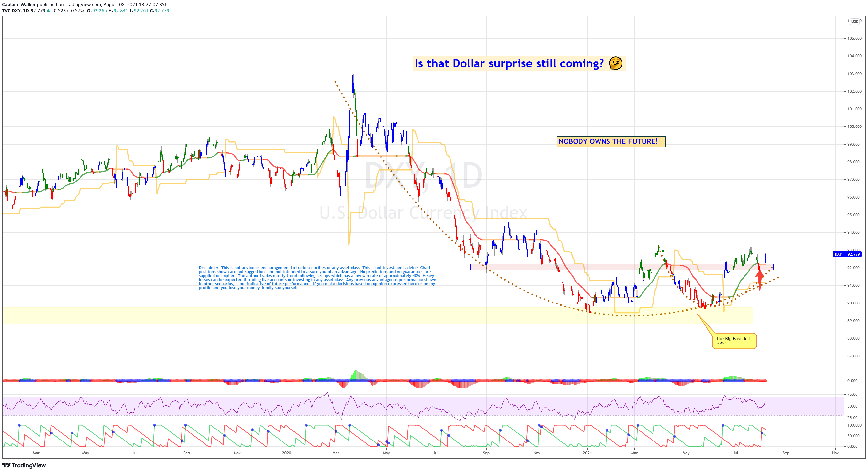Image resolution: width=868 pixels, height=472 pixels.
Task: Click the USD currency badge on the price axis
Action: tap(855, 21)
